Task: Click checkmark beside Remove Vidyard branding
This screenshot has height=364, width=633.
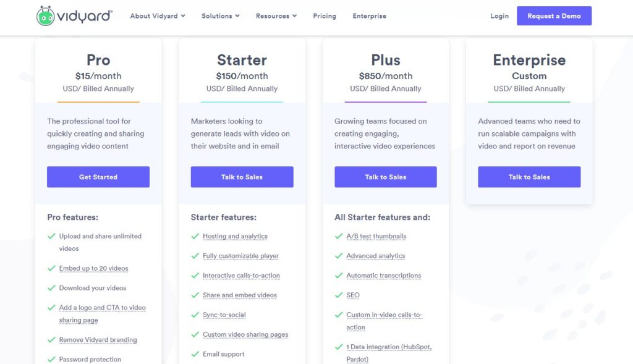Action: pyautogui.click(x=51, y=340)
